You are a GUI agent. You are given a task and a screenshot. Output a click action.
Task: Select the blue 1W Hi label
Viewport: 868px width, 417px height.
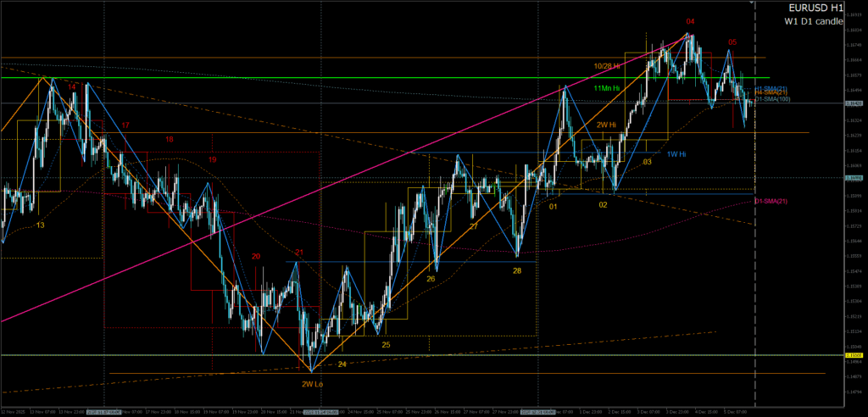click(676, 154)
